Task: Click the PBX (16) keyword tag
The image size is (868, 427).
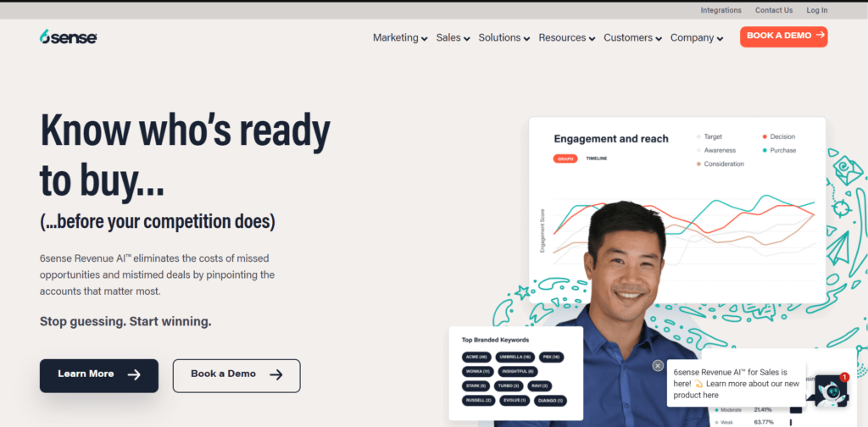Action: (x=551, y=358)
